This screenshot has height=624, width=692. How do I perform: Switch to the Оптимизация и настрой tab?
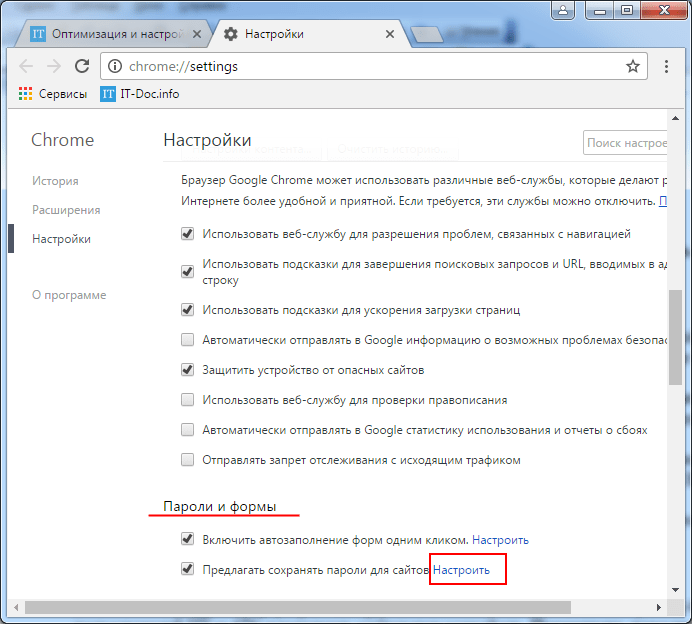[x=114, y=34]
